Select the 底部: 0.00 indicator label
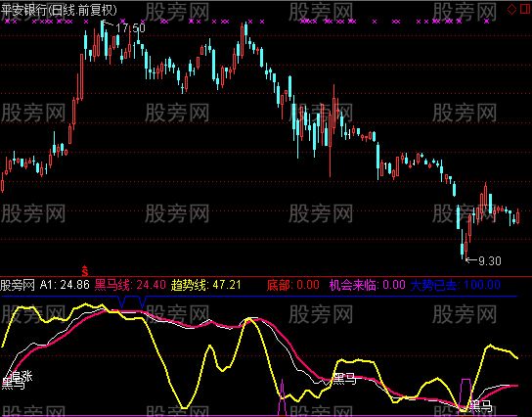This screenshot has height=417, width=532. click(292, 285)
